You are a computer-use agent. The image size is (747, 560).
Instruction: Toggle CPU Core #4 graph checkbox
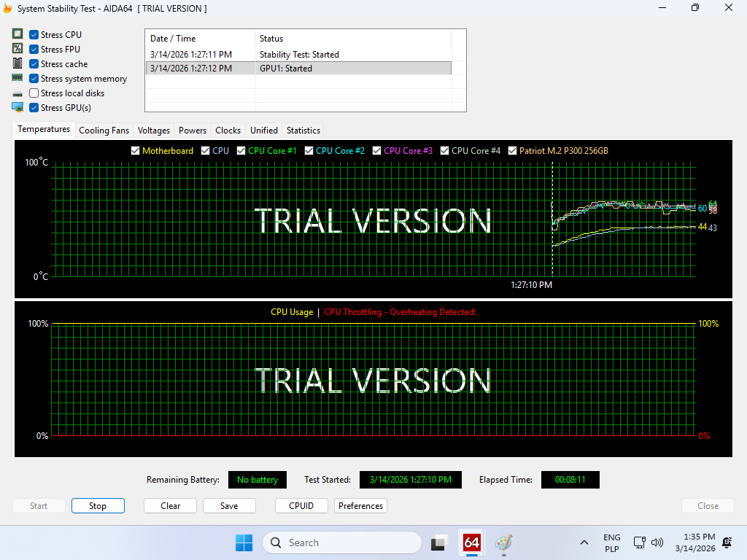444,150
